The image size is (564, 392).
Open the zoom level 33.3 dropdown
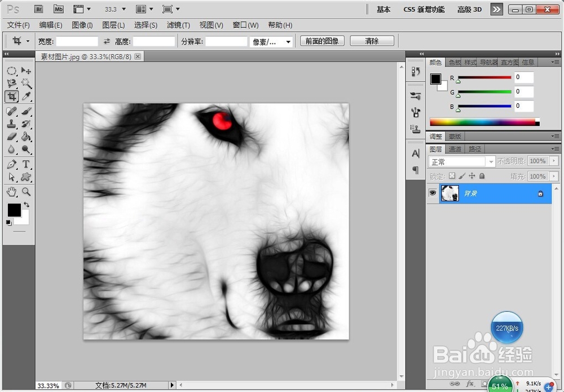tap(124, 10)
